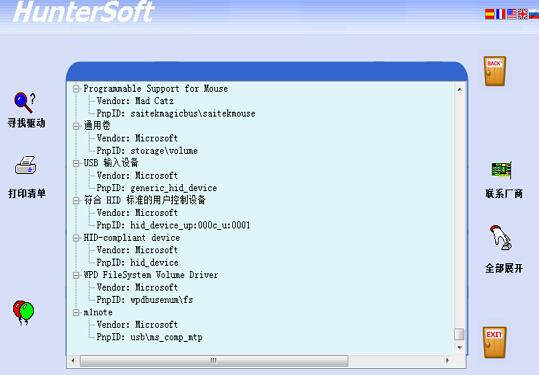Click the hand Expand All icon
The height and width of the screenshot is (375, 539).
[x=501, y=238]
